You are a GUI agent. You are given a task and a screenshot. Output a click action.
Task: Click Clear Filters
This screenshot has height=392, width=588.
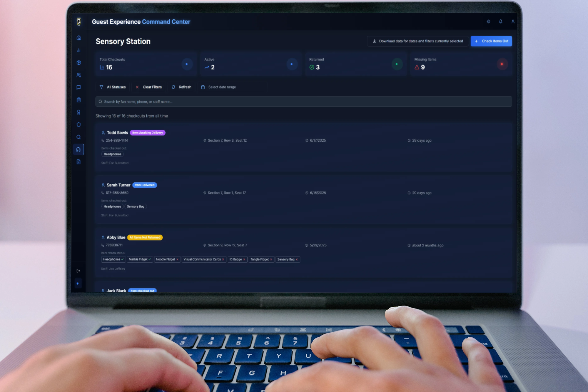149,87
